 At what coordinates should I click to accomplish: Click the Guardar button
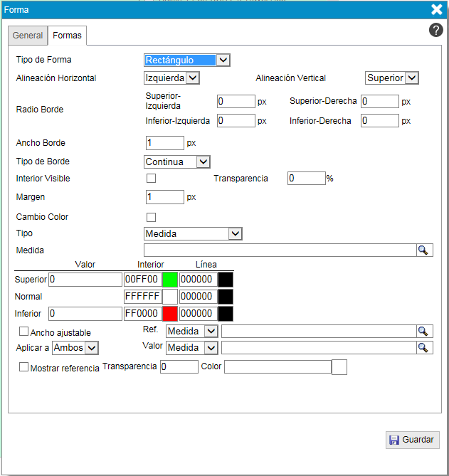coord(413,440)
